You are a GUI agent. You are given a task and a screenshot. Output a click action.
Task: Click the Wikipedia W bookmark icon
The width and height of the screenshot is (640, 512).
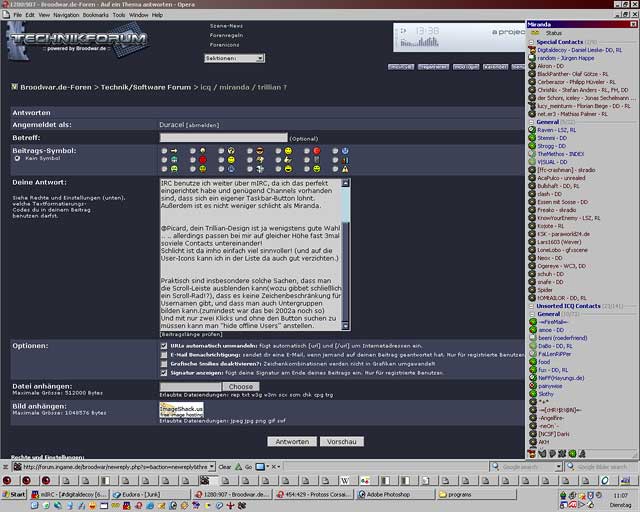click(x=345, y=481)
